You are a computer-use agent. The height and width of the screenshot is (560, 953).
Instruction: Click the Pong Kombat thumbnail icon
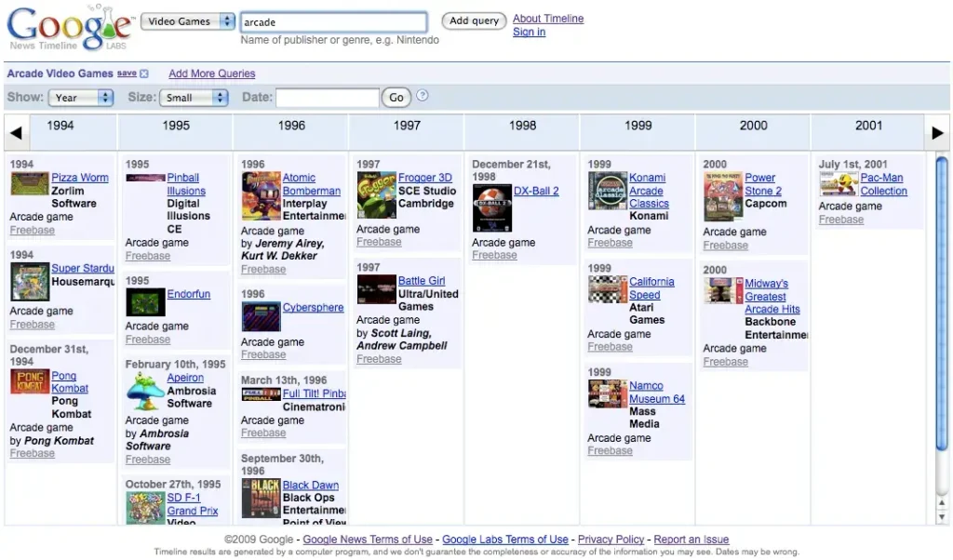[x=29, y=381]
